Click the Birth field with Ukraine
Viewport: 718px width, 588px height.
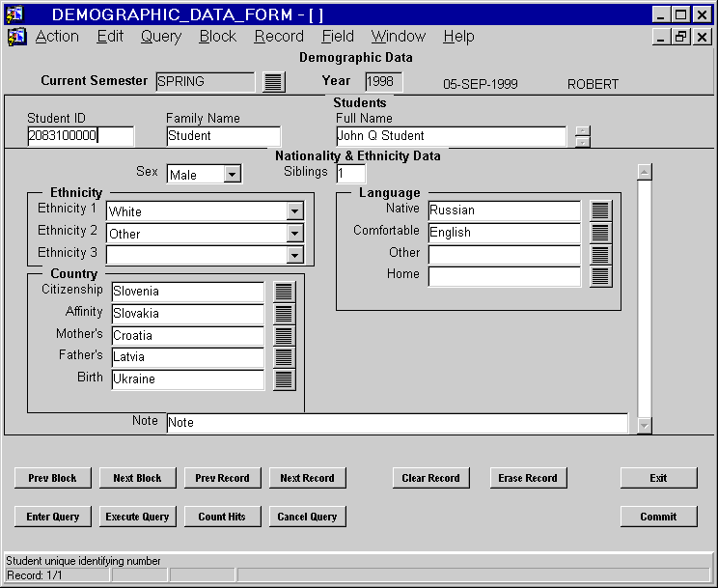pyautogui.click(x=188, y=379)
